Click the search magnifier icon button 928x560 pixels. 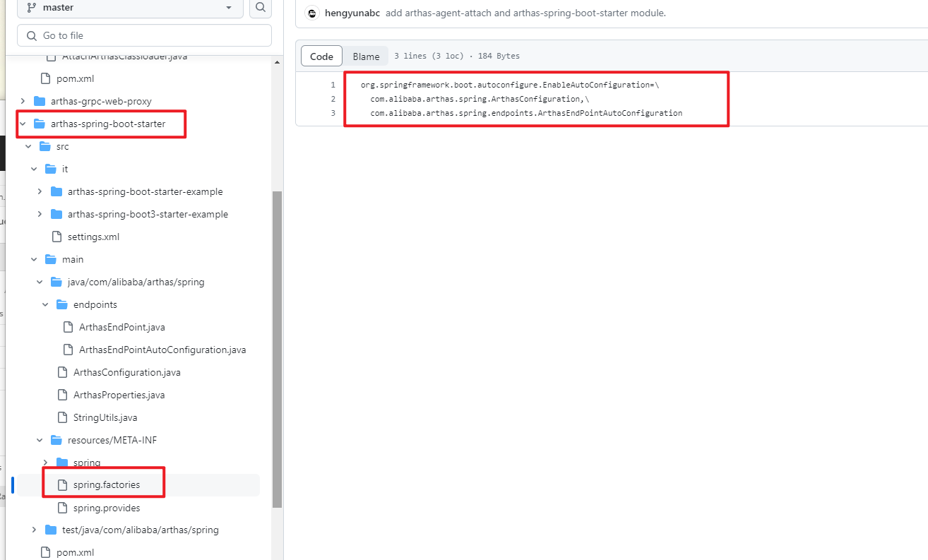click(x=261, y=8)
